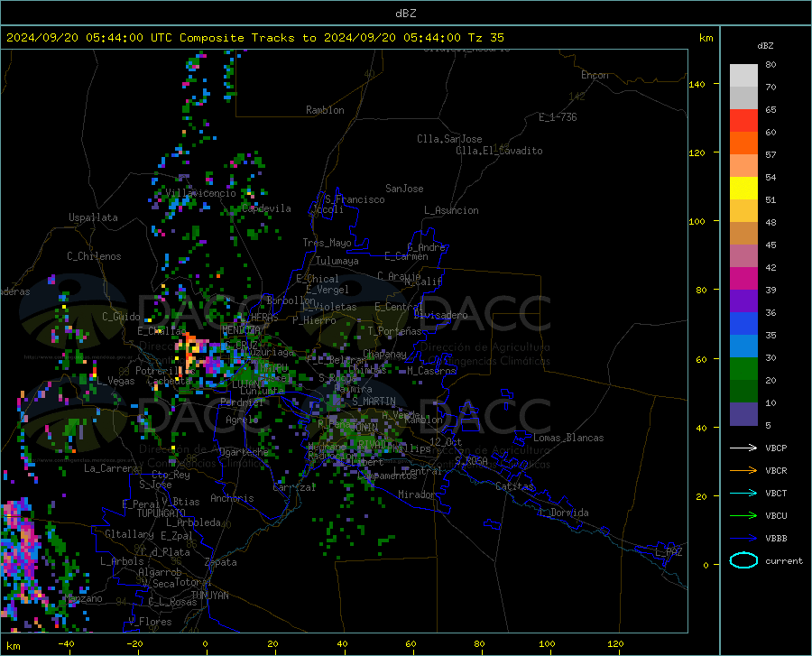Click the 'E_1-736' map label
The image size is (812, 656).
558,117
